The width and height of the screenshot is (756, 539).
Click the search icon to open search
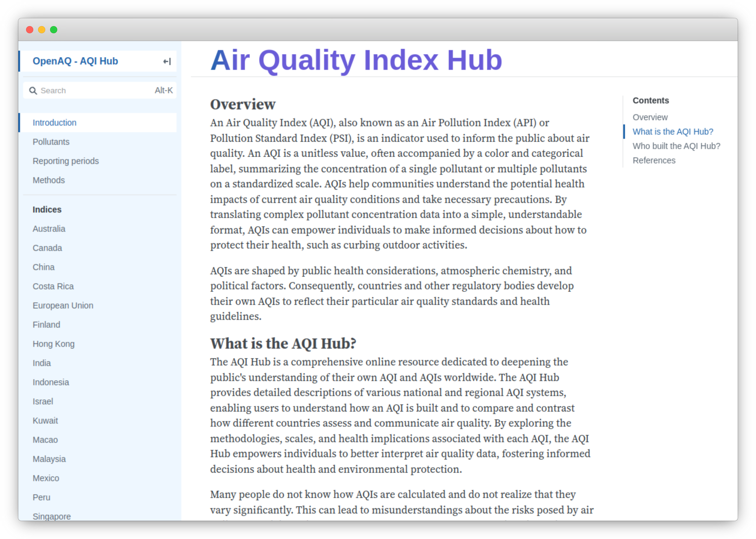pyautogui.click(x=33, y=91)
